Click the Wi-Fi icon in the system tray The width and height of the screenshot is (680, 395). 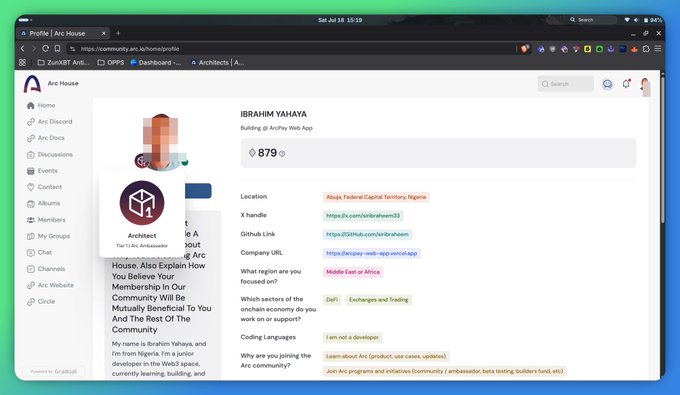pos(627,20)
